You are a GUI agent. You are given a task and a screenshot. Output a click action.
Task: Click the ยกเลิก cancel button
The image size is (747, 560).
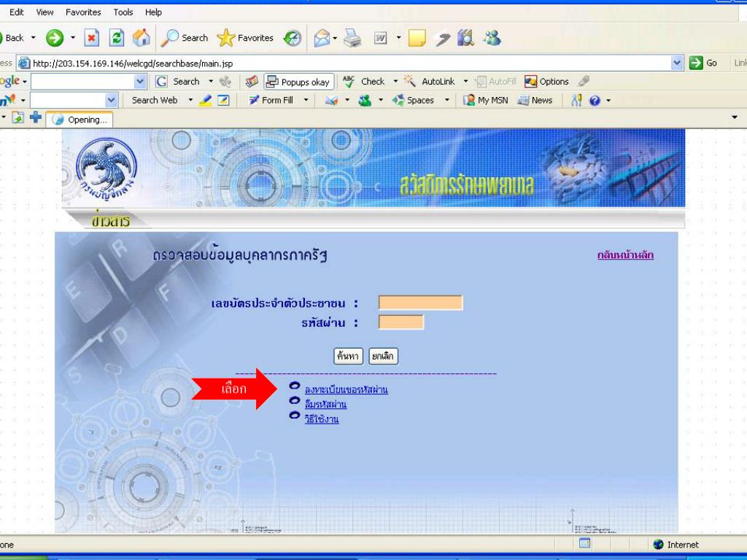pyautogui.click(x=383, y=356)
